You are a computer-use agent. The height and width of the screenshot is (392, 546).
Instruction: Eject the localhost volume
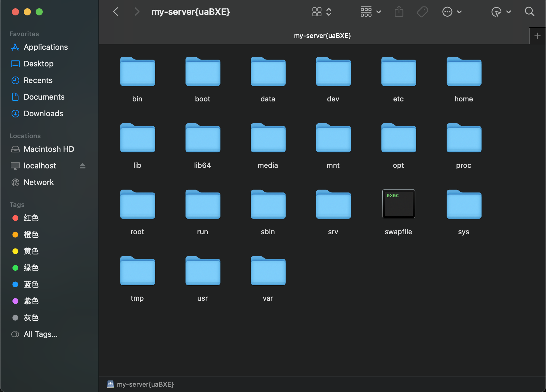coord(82,166)
